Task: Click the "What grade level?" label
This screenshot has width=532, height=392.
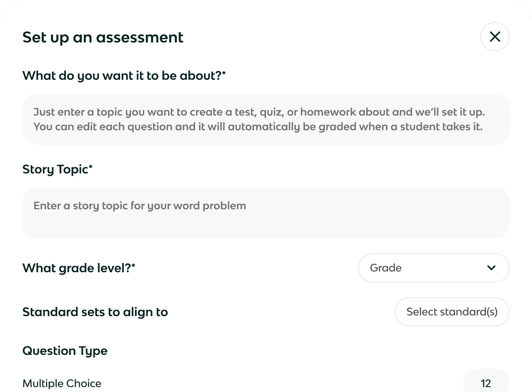Action: 77,268
